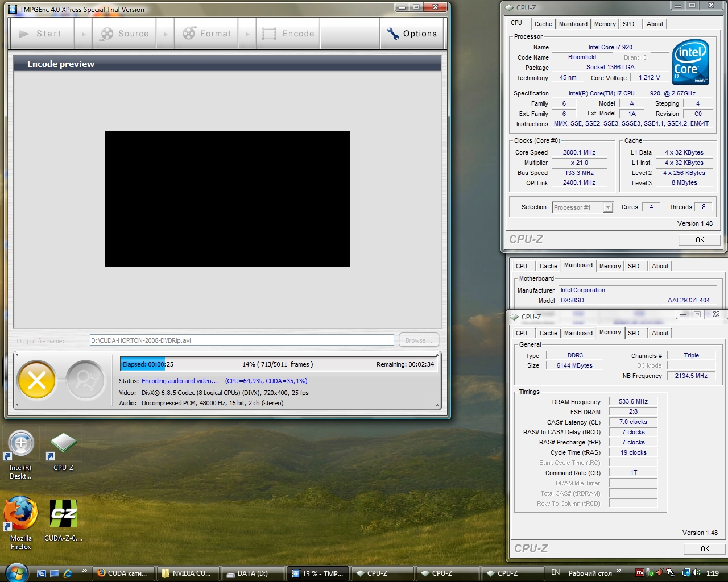The image size is (728, 582).
Task: Open the Intel(R) Desktop shortcut icon
Action: [21, 454]
